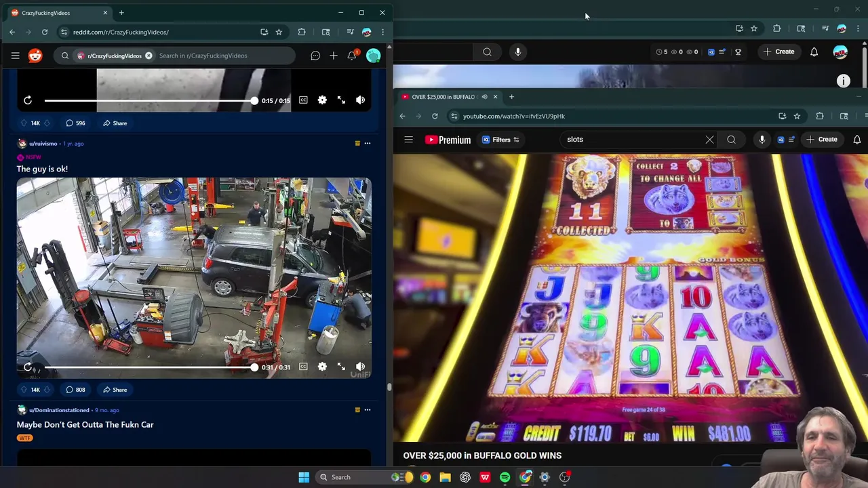Open settings gear on the 0:15 video
This screenshot has height=488, width=868.
click(322, 100)
